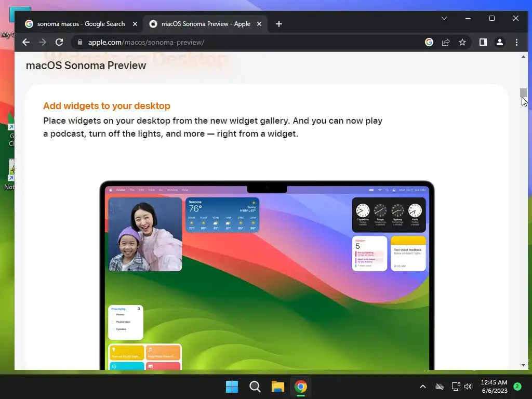Close the macOS Sonoma Preview tab

259,24
